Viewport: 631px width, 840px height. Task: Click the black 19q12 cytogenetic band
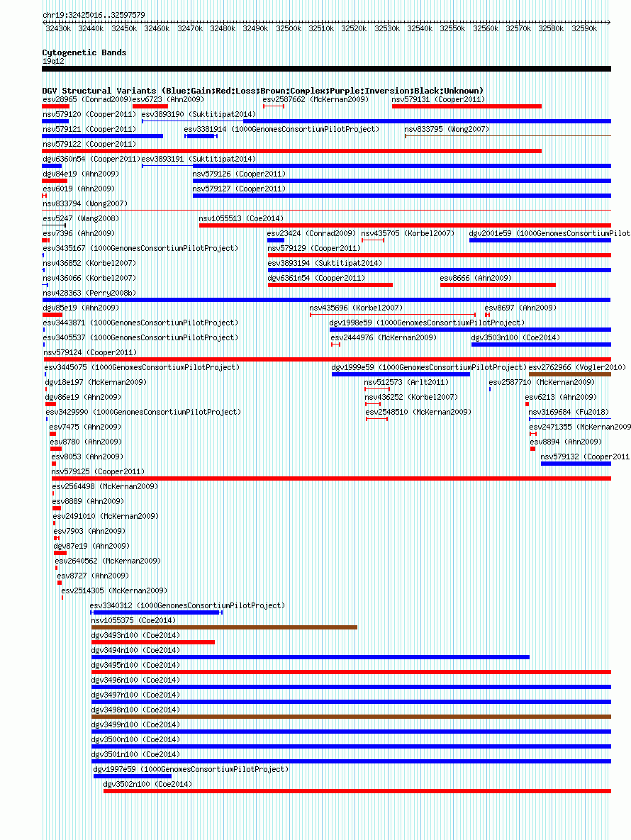click(326, 69)
